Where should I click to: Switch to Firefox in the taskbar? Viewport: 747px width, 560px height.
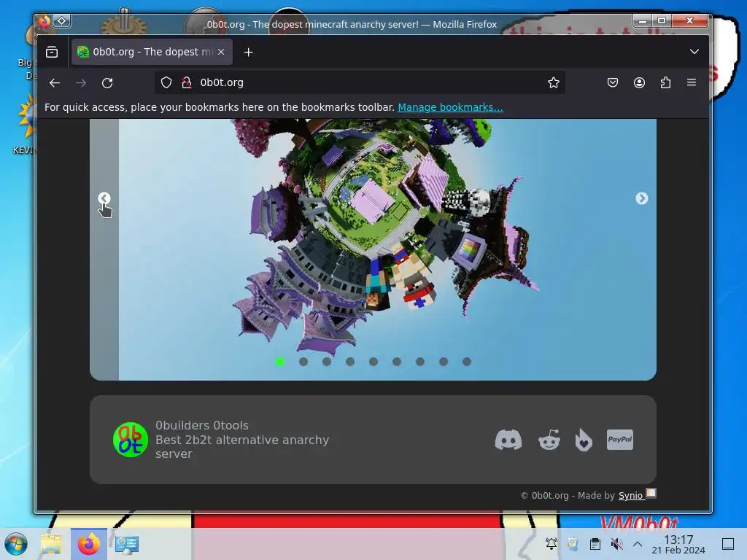pyautogui.click(x=88, y=544)
